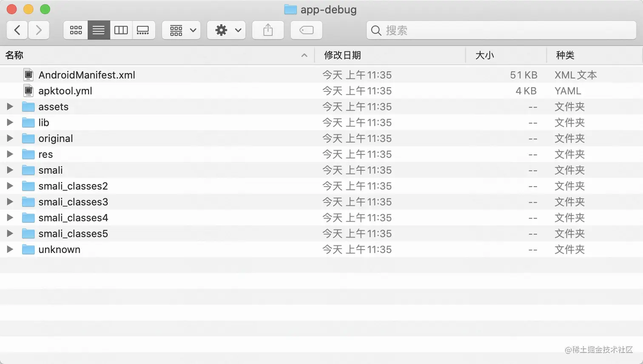Click the smali_classes2 name text
Image resolution: width=643 pixels, height=364 pixels.
point(73,186)
